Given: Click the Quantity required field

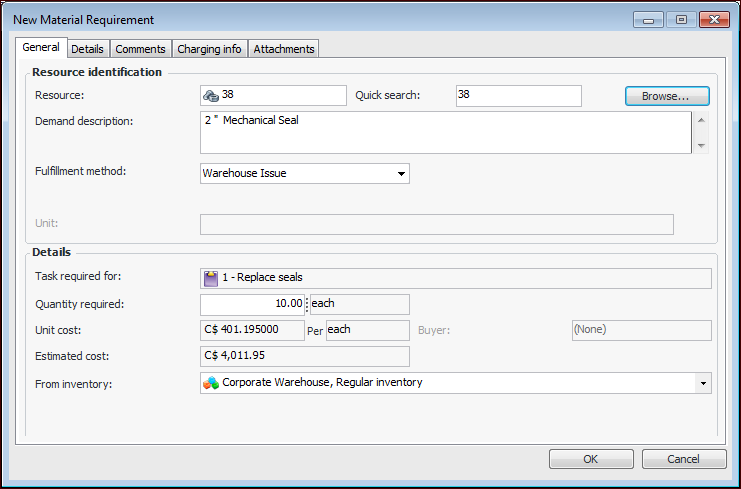Looking at the screenshot, I should click(254, 304).
